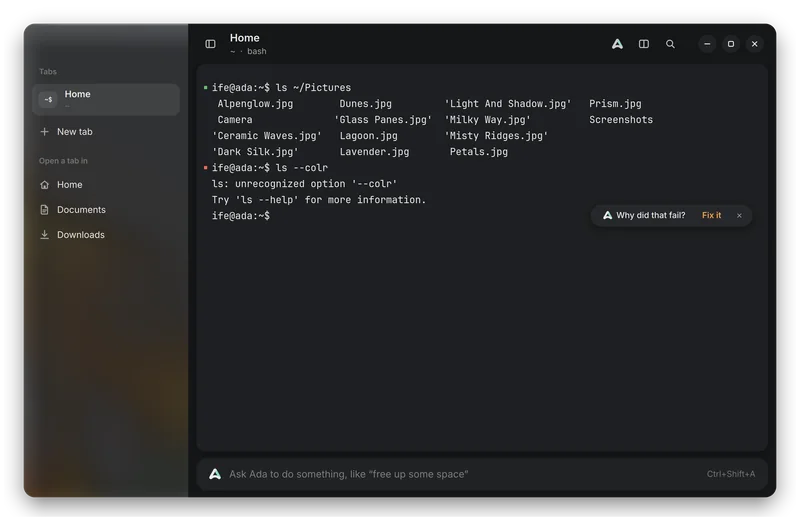The width and height of the screenshot is (800, 521).
Task: Click the Ctrl+Shift+A shortcut hint
Action: tap(731, 474)
